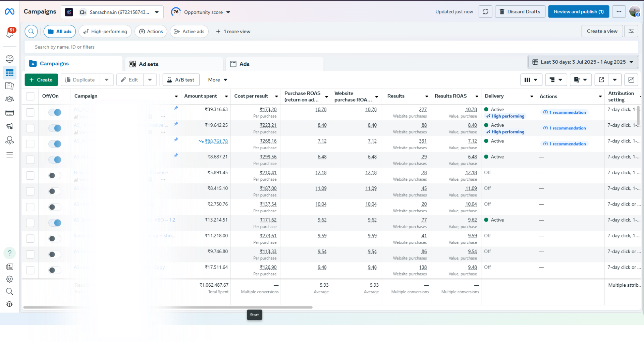Open view filter settings sliders icon
This screenshot has width=644, height=346.
pos(631,31)
